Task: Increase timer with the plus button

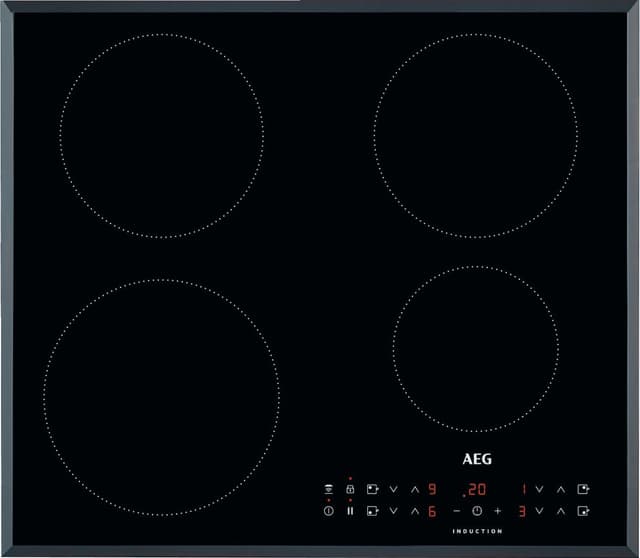Action: pyautogui.click(x=497, y=511)
